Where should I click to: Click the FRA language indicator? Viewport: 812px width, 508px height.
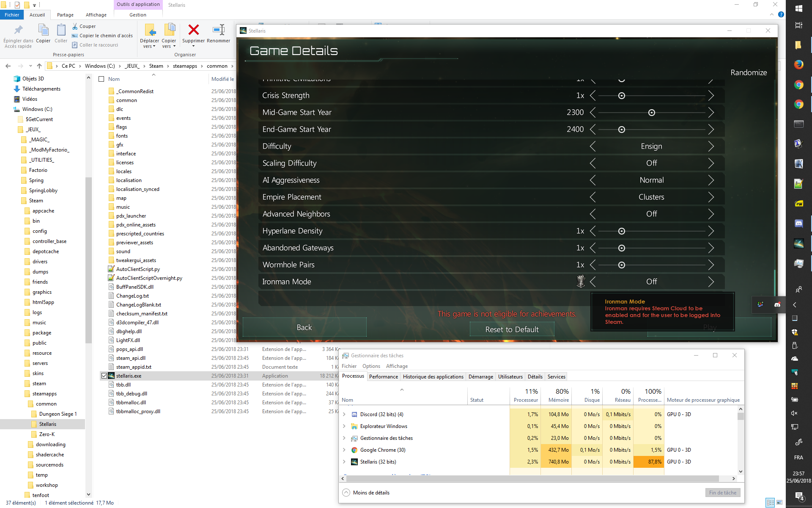798,458
